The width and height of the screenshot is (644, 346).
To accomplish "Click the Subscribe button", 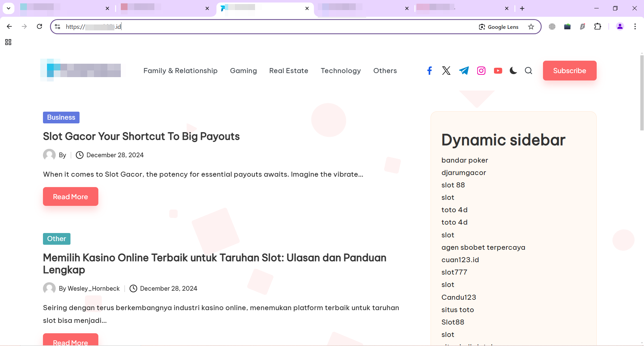I will [x=569, y=71].
